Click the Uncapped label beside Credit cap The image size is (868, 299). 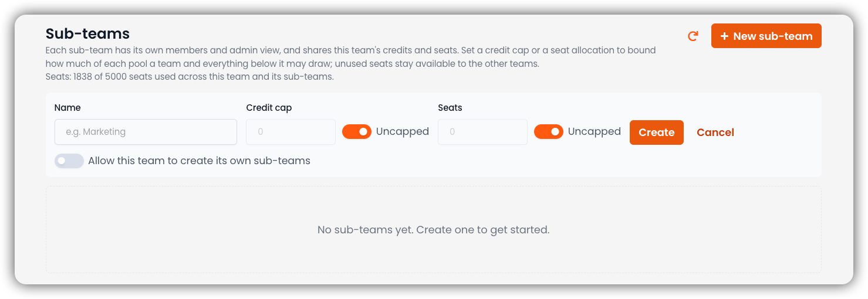click(402, 131)
